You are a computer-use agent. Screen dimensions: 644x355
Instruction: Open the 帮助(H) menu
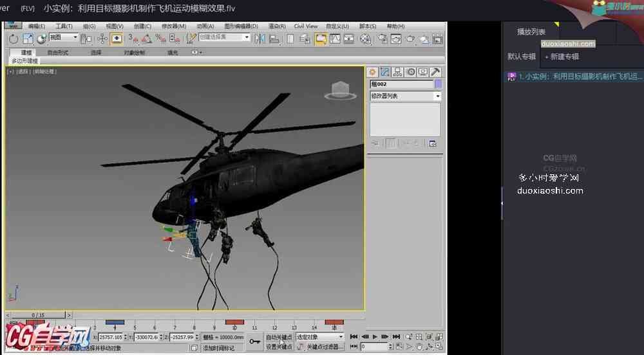395,26
